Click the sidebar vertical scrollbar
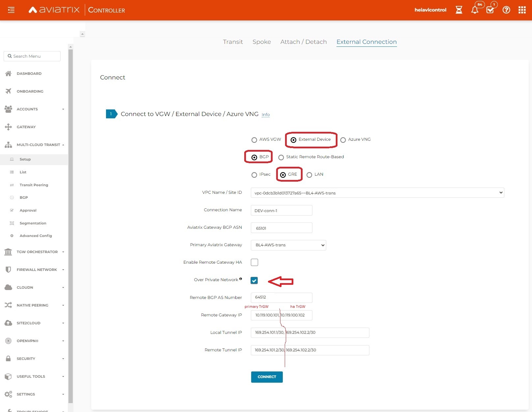532x412 pixels. click(x=70, y=226)
